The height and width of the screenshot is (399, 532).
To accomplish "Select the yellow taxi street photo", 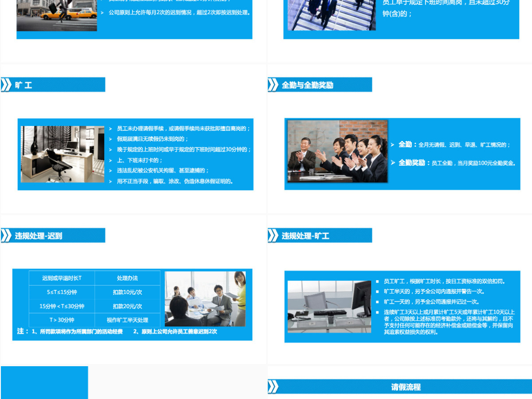I will [57, 16].
